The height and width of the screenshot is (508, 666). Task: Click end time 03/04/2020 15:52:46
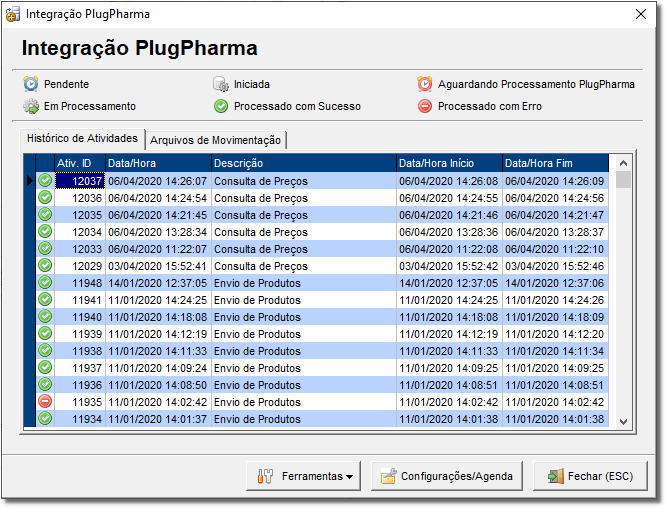click(554, 266)
